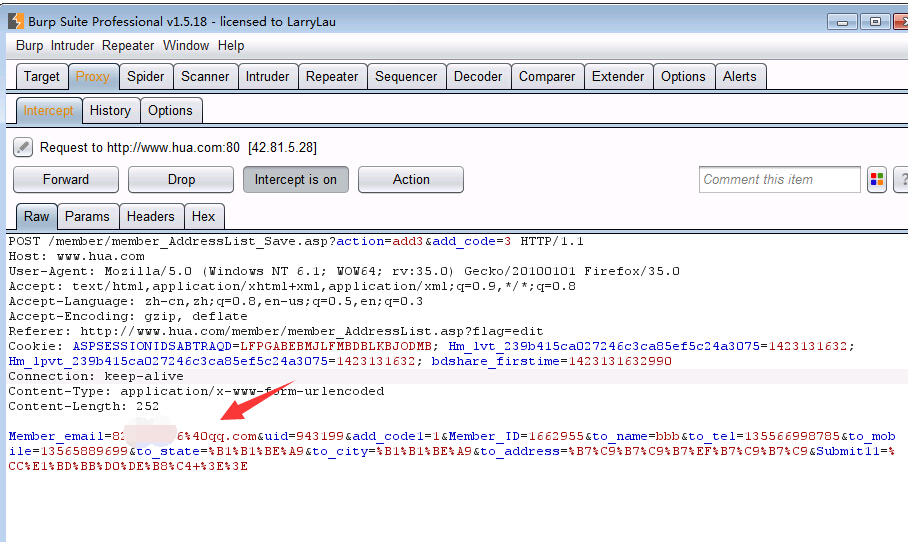Click the Accept-Language header line
Screen dimensions: 908x542
(x=215, y=302)
